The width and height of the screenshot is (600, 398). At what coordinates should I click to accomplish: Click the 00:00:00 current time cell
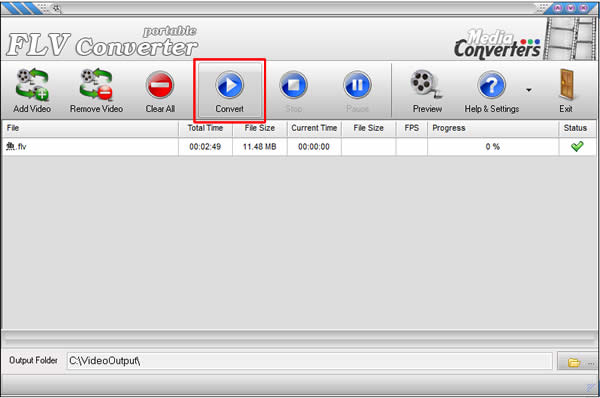pos(314,147)
